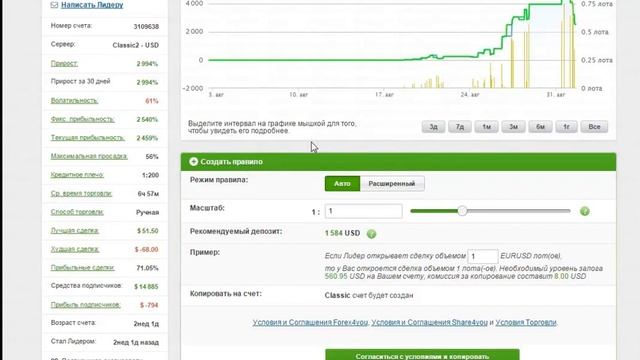Screen dimensions: 640x360
Task: Open the Написать Лидеру link
Action: pos(92,5)
